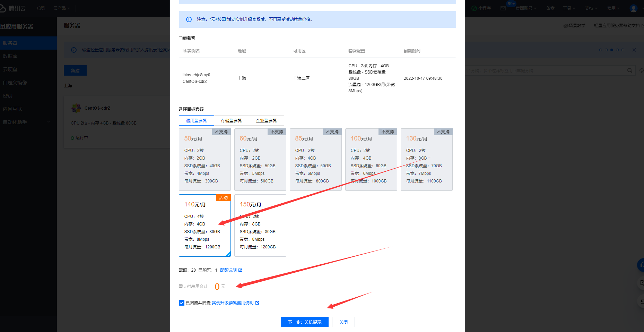Click the CentOS-cdrZ server name
This screenshot has height=332, width=644.
97,108
